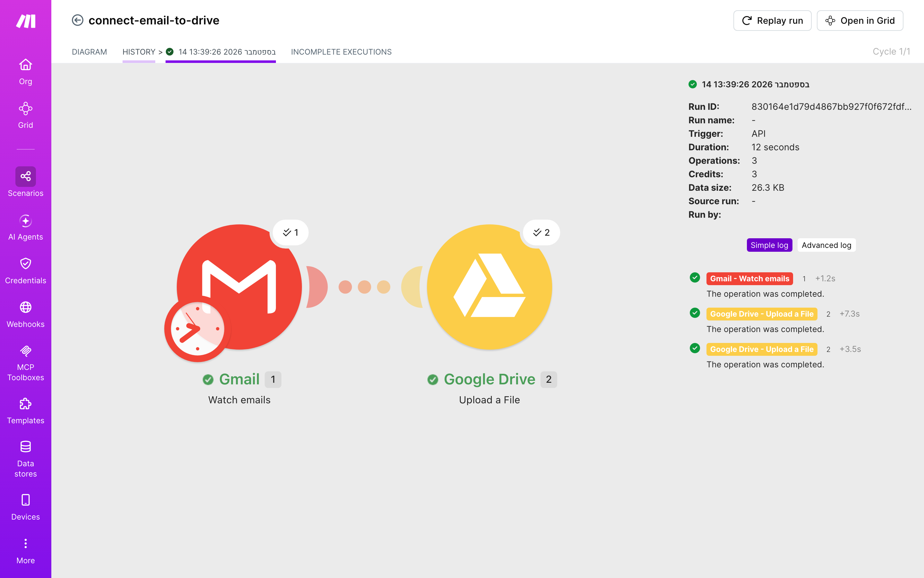Open AI Agents in the sidebar
Image resolution: width=924 pixels, height=578 pixels.
point(26,227)
